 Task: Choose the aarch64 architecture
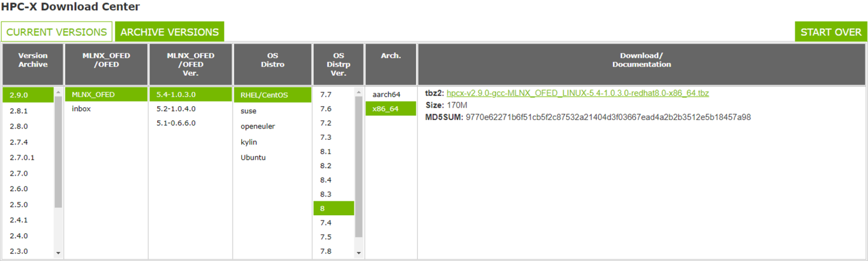[386, 95]
